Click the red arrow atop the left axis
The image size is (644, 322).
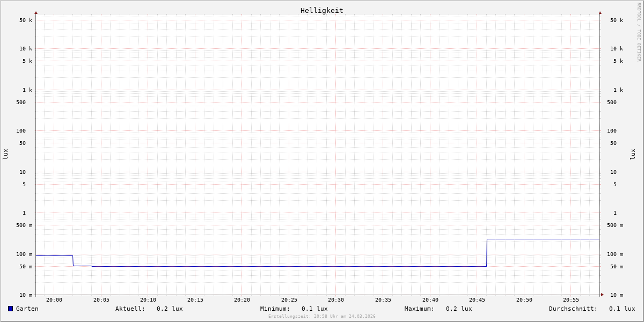tap(36, 13)
